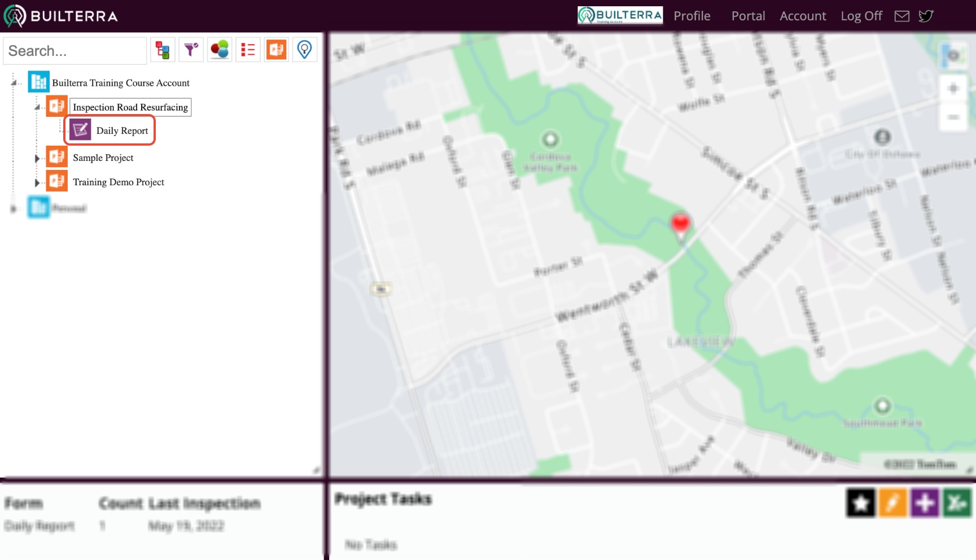Click the Training Demo Project icon
The width and height of the screenshot is (976, 560).
(56, 181)
